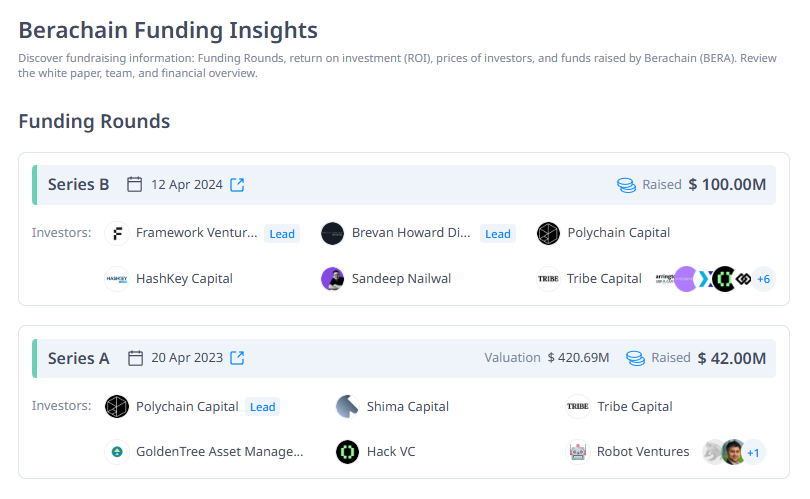Click the coins icon next to Raised $ 100.00M

(627, 185)
